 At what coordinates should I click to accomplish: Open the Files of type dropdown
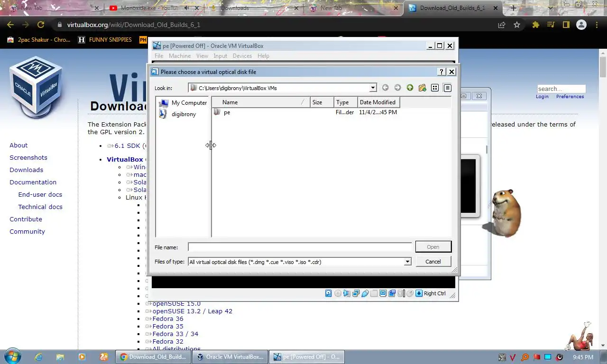coord(407,262)
